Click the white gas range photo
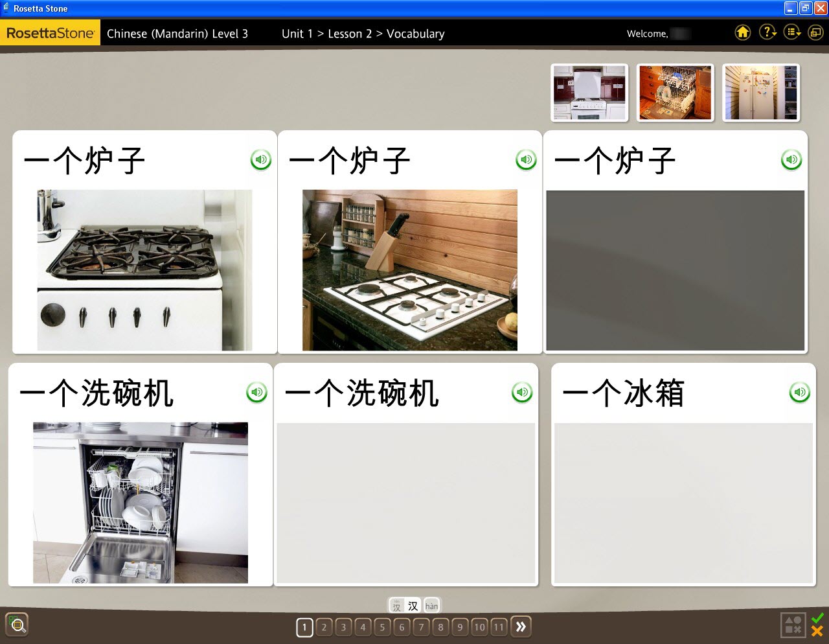Screen dimensions: 829x644 tap(144, 270)
